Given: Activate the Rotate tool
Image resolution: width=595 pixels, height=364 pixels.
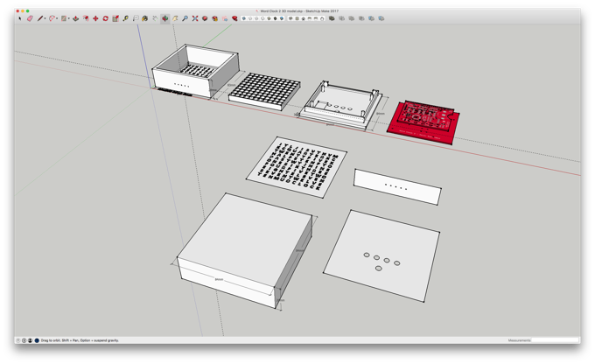Looking at the screenshot, I should pyautogui.click(x=106, y=18).
